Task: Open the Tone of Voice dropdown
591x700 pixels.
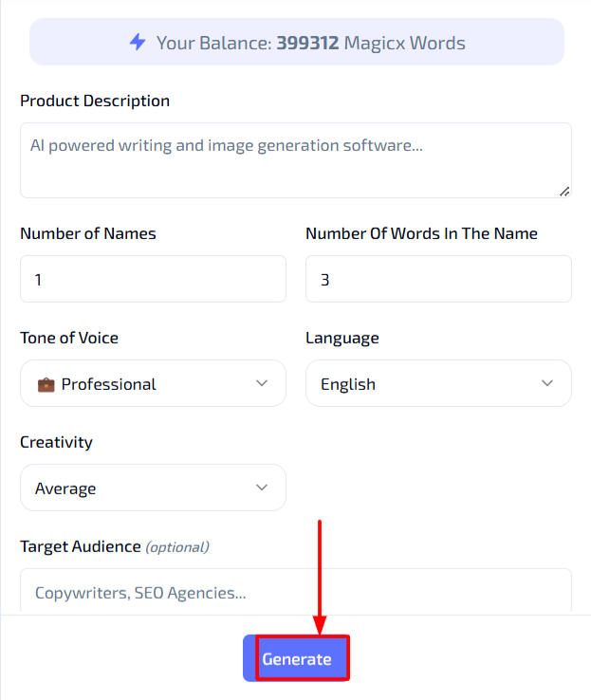Action: click(x=153, y=383)
